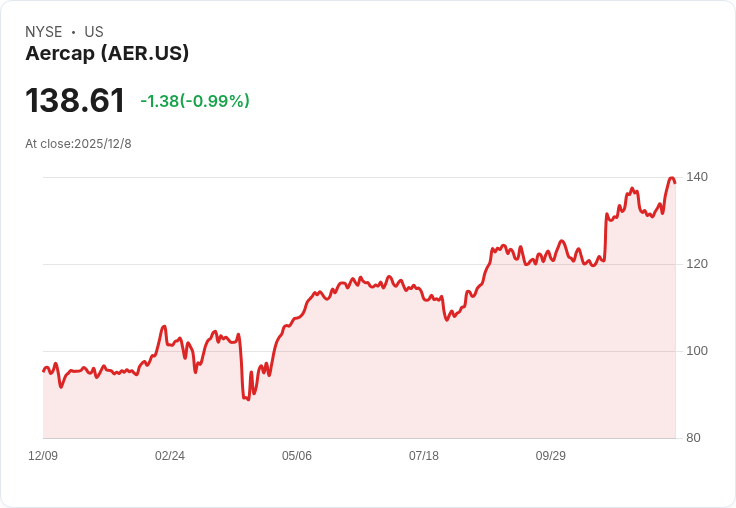Click the US market label
This screenshot has height=508, width=736.
pyautogui.click(x=94, y=32)
